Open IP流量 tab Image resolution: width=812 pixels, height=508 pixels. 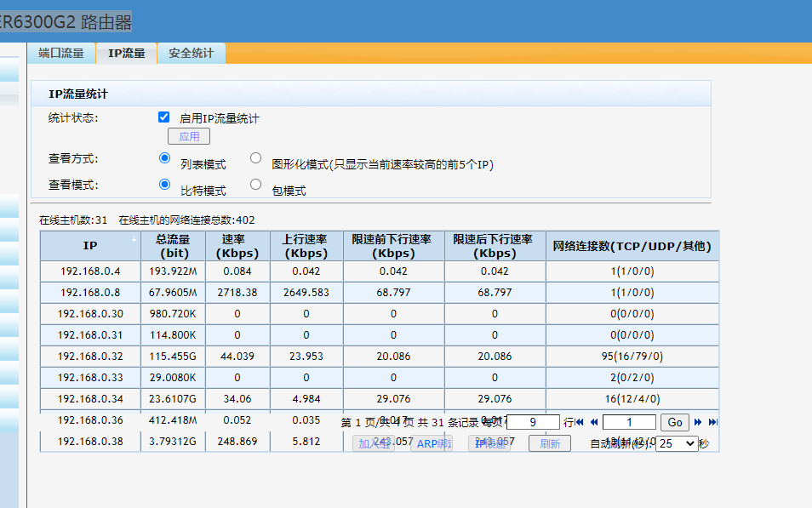[x=126, y=54]
